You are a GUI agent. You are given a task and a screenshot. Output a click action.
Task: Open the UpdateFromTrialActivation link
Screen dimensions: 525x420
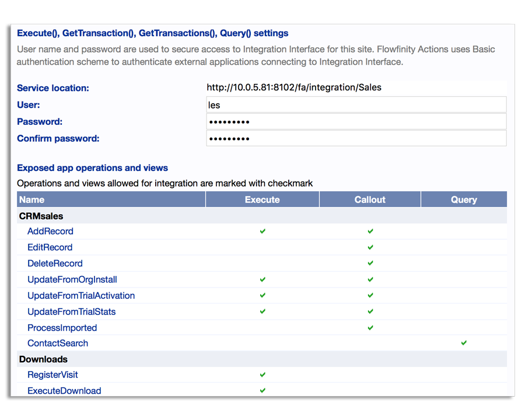click(81, 296)
